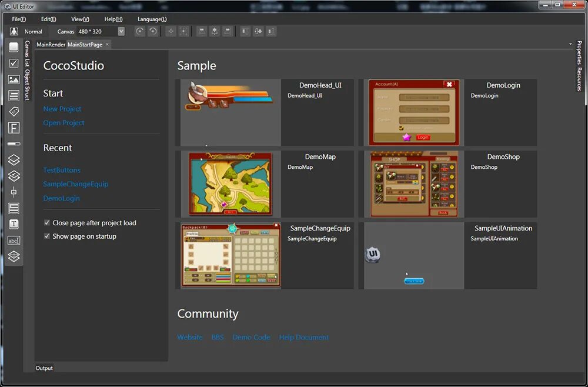Toggle 'Show page on startup' checkbox
The height and width of the screenshot is (387, 588).
47,236
